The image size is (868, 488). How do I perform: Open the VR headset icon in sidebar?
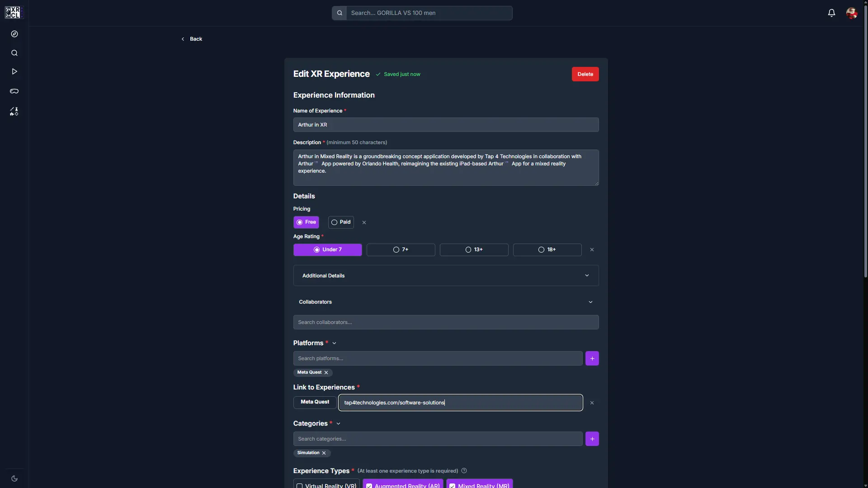pos(14,91)
